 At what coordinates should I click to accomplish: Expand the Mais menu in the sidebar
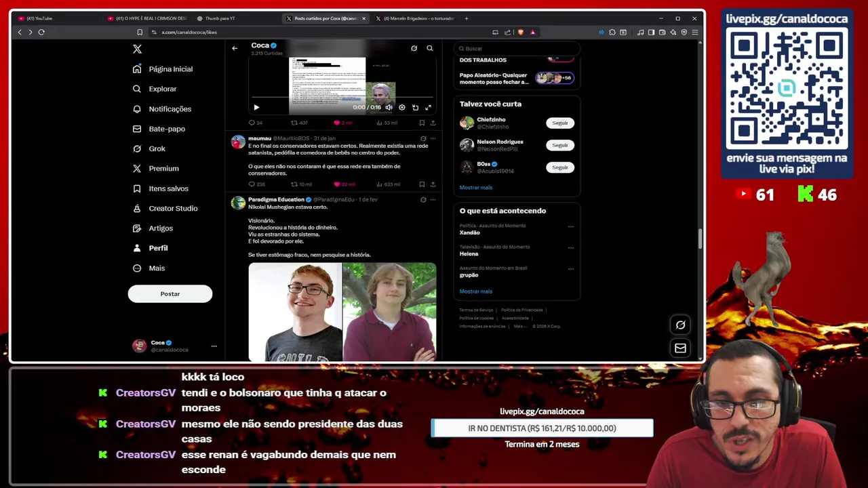(149, 268)
